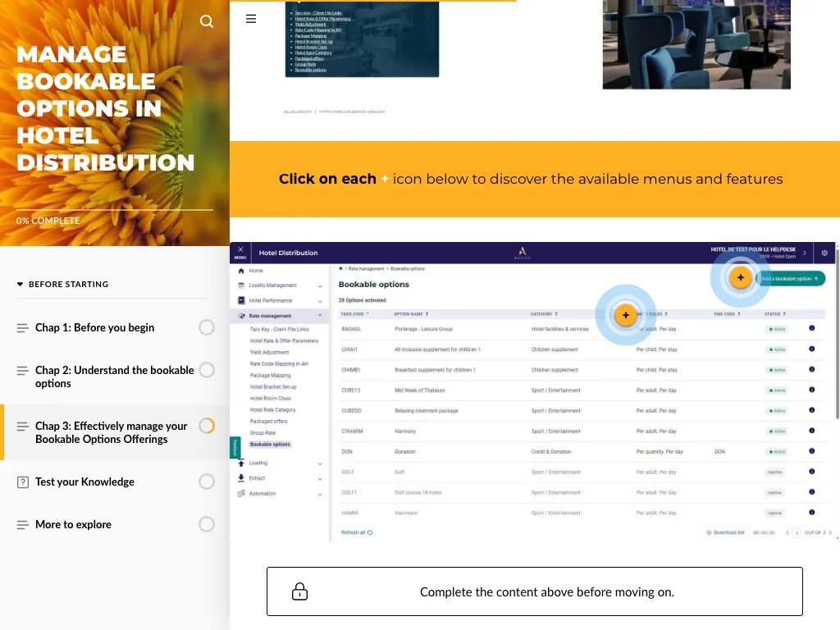Click the info icon on the CHIAI1 row

(x=811, y=349)
